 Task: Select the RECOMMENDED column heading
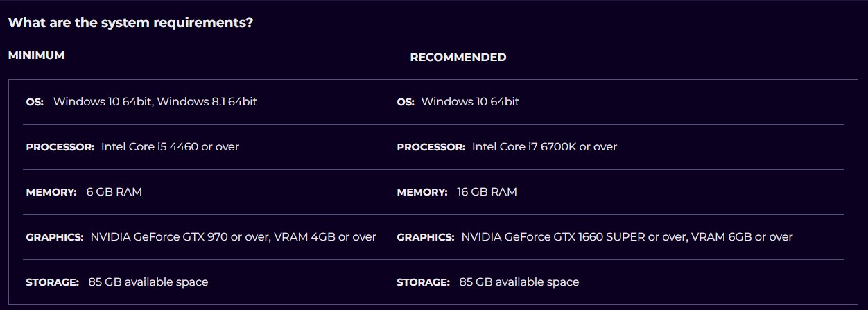pyautogui.click(x=458, y=58)
